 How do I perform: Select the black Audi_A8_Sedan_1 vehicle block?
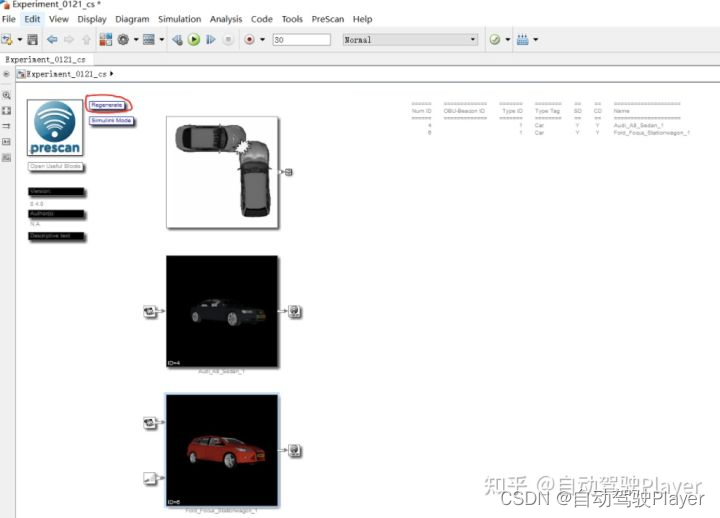point(222,311)
